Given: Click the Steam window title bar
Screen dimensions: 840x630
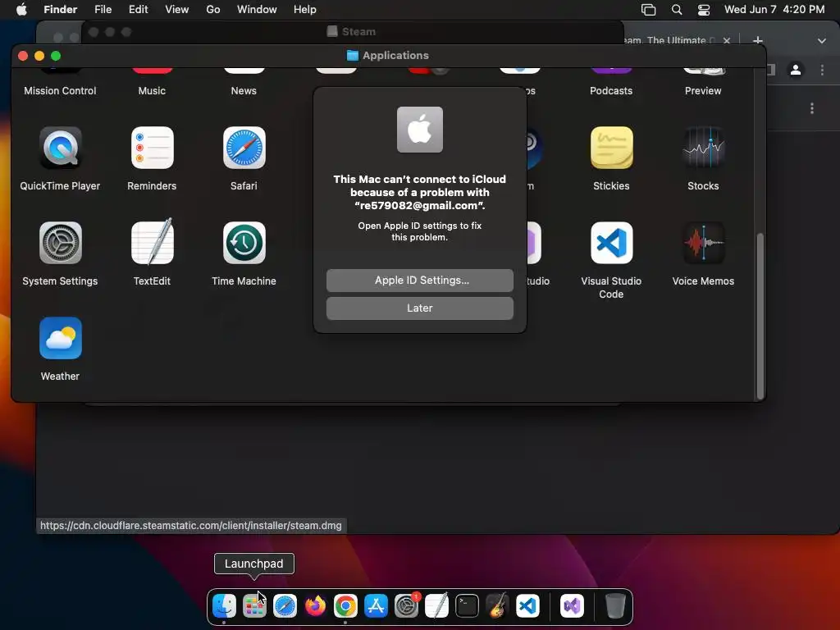Looking at the screenshot, I should coord(352,32).
